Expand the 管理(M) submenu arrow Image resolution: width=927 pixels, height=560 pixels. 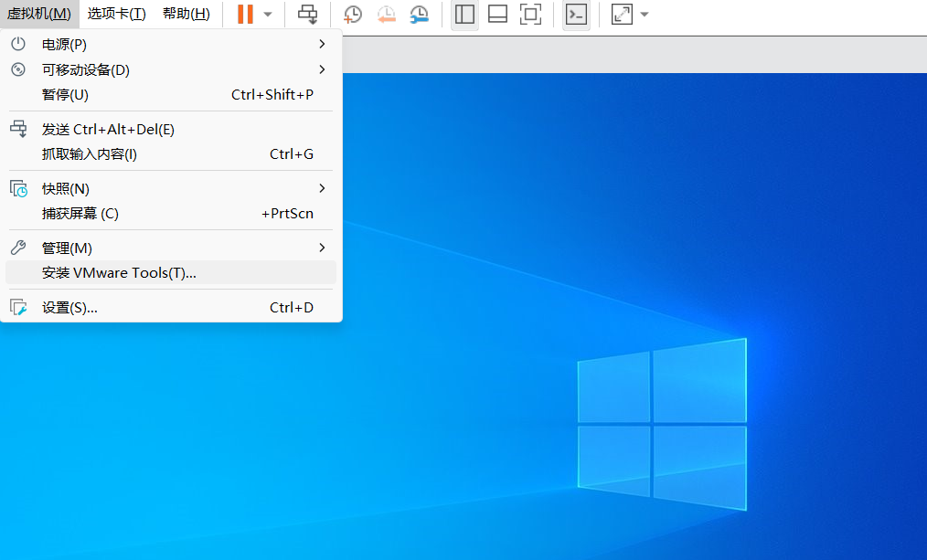(322, 248)
